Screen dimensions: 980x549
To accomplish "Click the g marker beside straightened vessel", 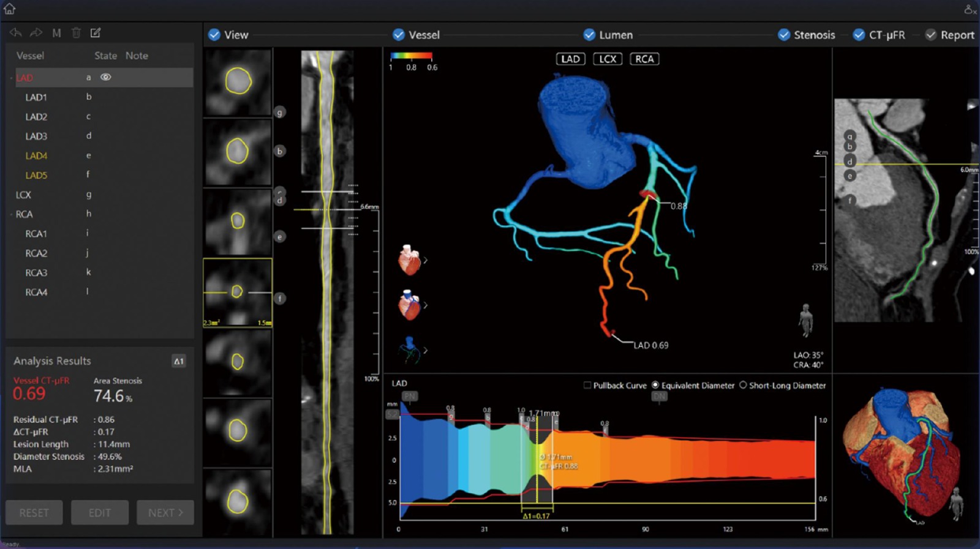I will click(279, 113).
